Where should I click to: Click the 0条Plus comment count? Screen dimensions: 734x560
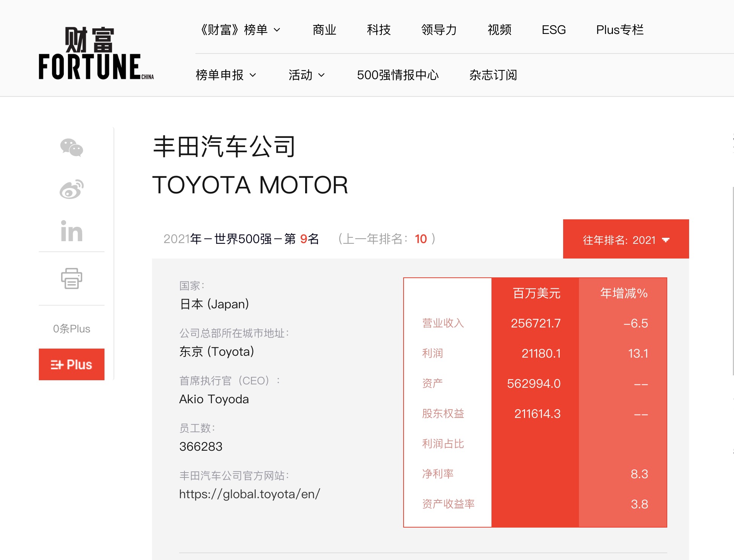(x=71, y=329)
